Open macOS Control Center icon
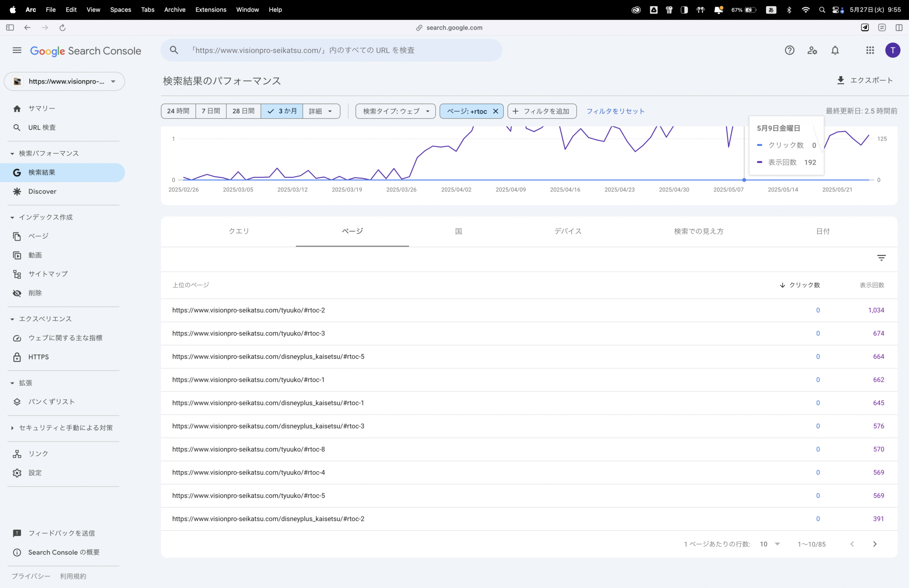909x588 pixels. pyautogui.click(x=838, y=10)
